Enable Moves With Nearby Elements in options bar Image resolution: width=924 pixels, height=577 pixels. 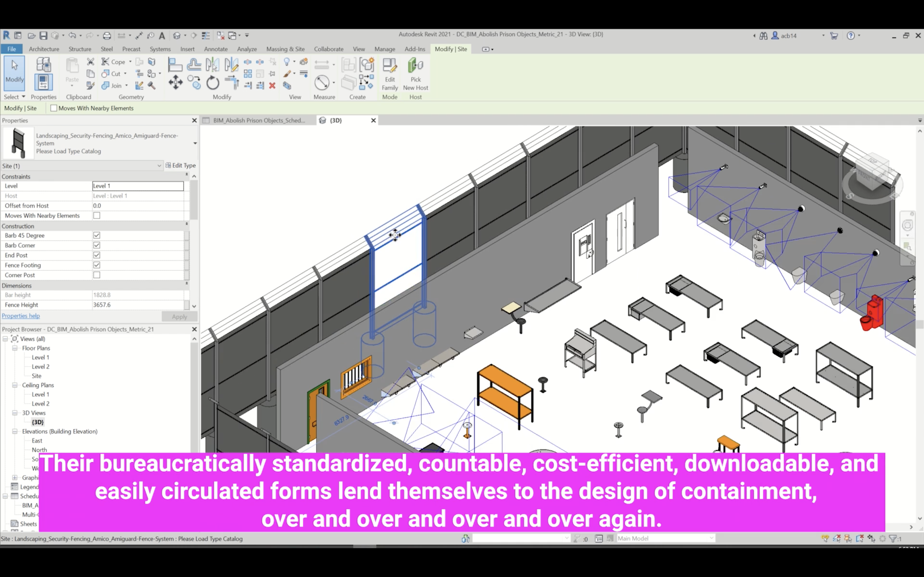tap(54, 108)
